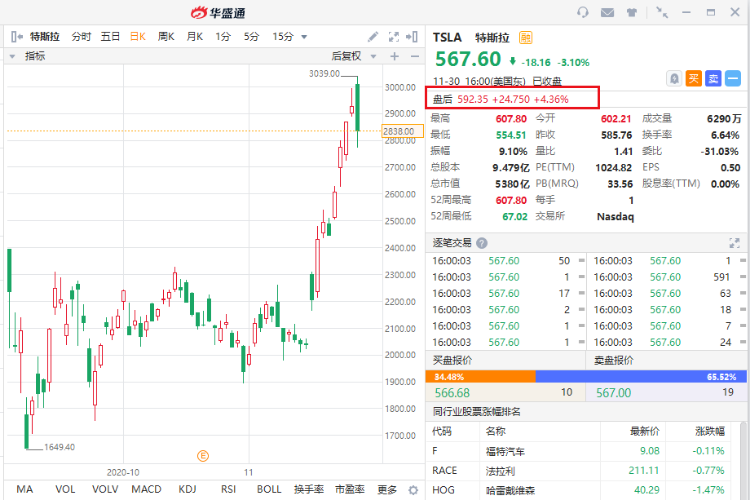Open 更多 indicators list
Viewport: 750px width, 500px height.
(x=387, y=489)
